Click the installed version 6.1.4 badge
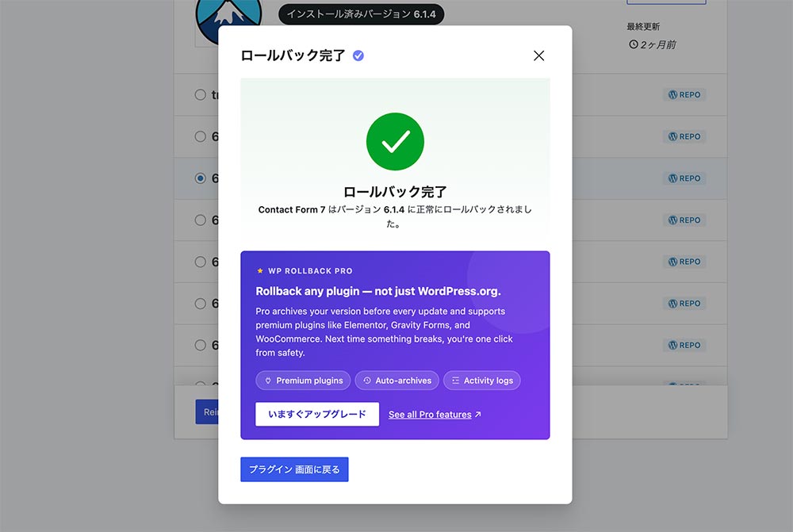Screen dimensions: 793x532 pos(361,14)
